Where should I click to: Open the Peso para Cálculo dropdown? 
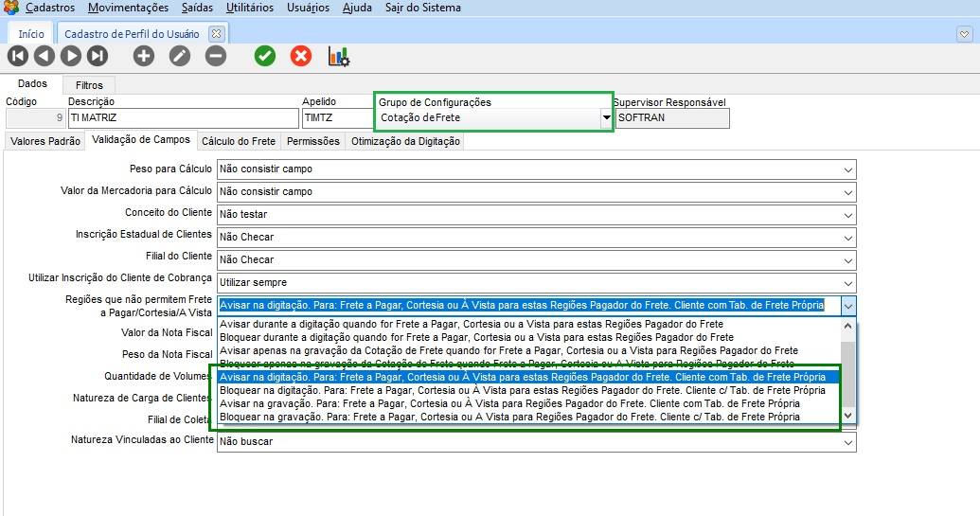click(x=847, y=169)
